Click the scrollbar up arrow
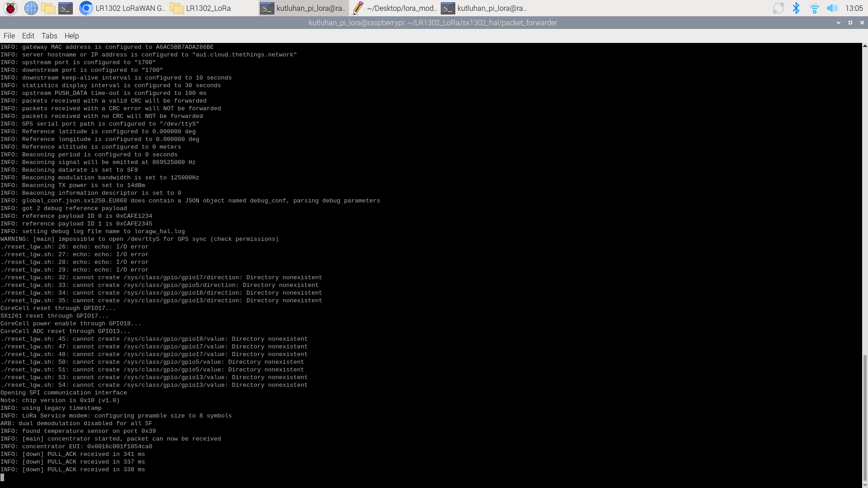The width and height of the screenshot is (868, 488). pos(865,46)
